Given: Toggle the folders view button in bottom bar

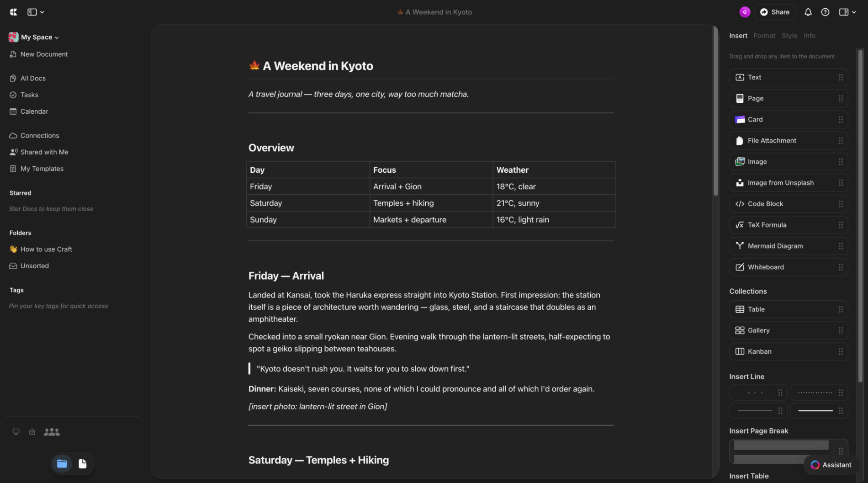Looking at the screenshot, I should click(x=62, y=464).
